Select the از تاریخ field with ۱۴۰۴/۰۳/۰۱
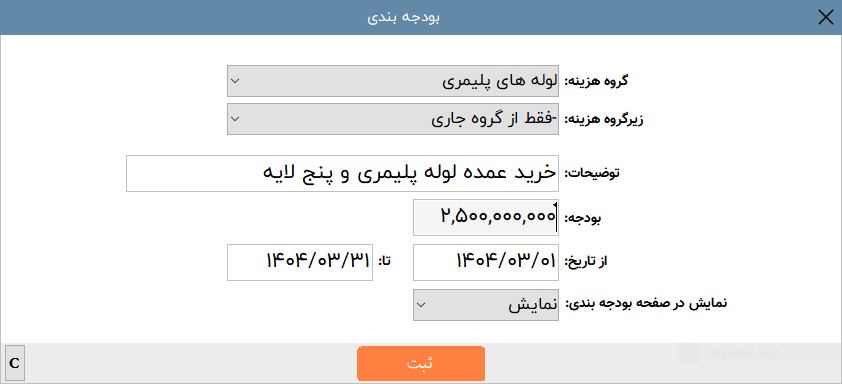 [x=485, y=262]
